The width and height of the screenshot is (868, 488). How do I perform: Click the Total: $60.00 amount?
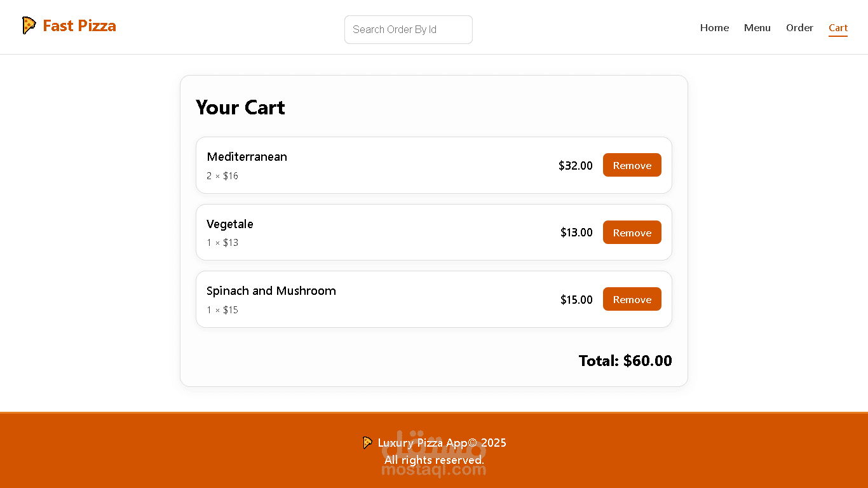click(x=625, y=361)
